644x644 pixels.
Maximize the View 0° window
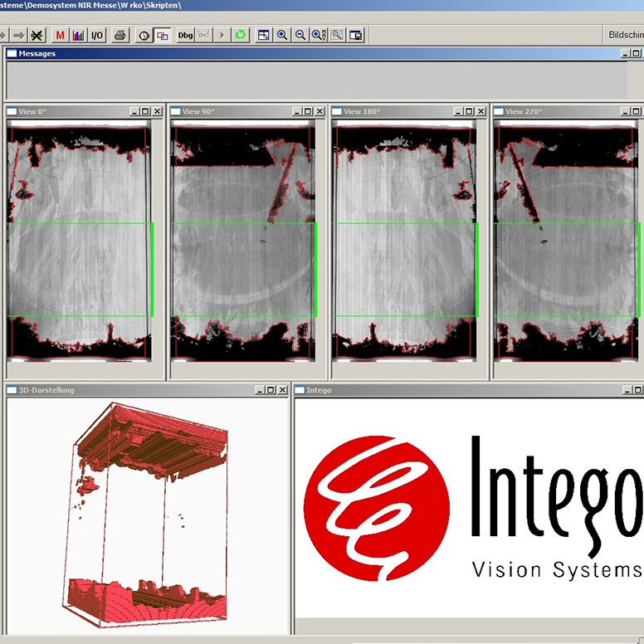tap(145, 111)
